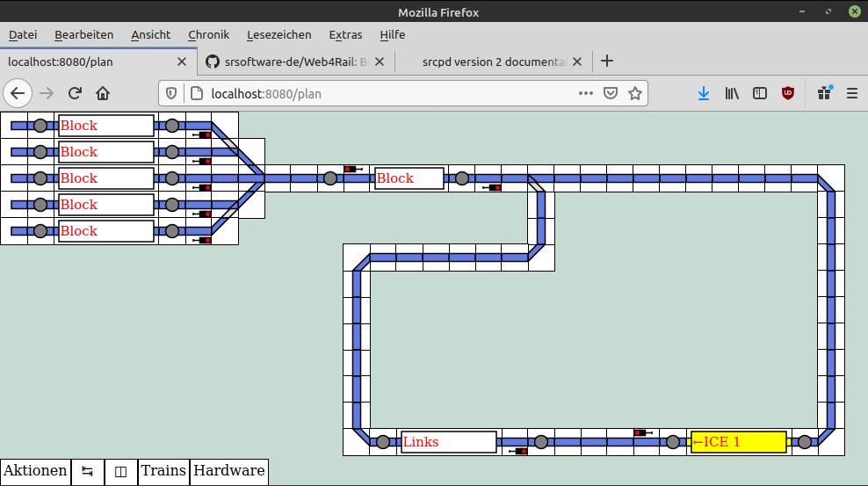Open the uBlock Origin extension icon
The height and width of the screenshot is (486, 868).
pos(788,93)
